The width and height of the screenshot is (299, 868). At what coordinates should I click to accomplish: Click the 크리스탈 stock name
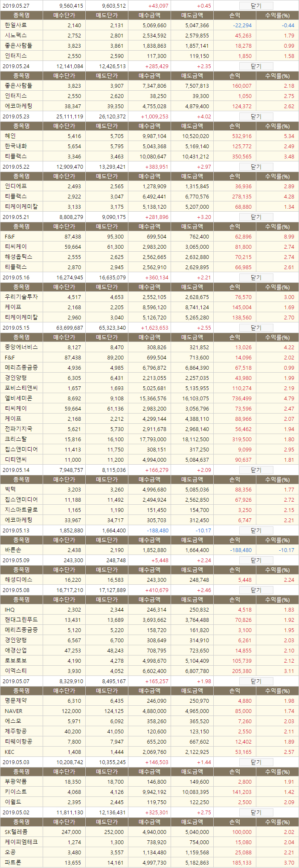15,439
